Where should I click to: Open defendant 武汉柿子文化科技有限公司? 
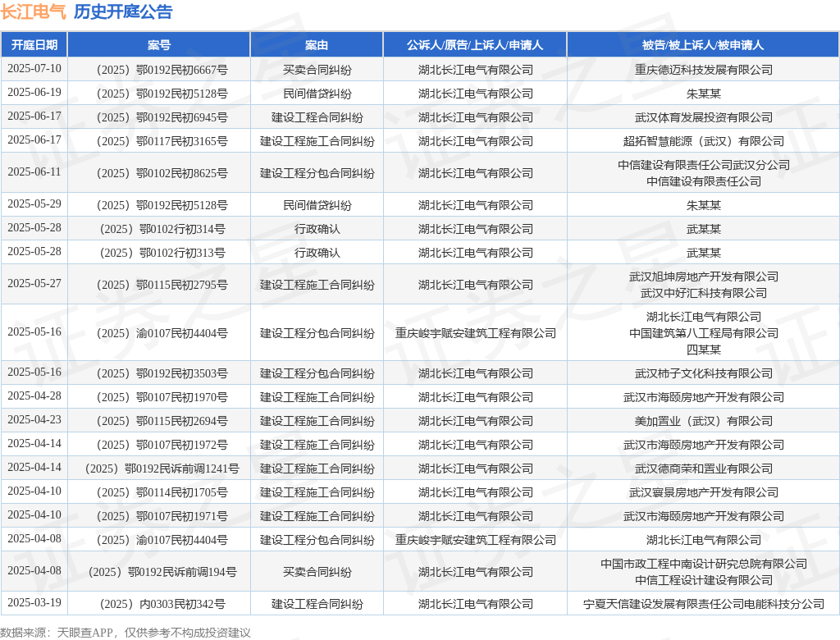(x=703, y=373)
